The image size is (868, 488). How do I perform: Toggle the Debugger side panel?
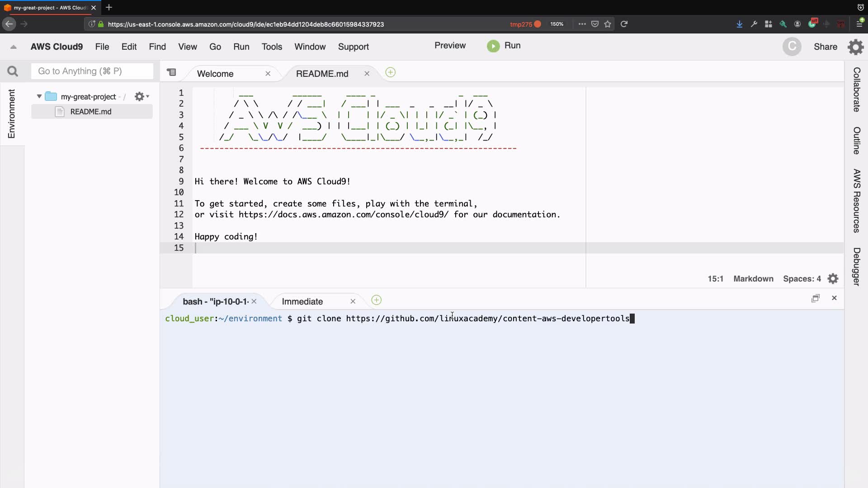856,267
